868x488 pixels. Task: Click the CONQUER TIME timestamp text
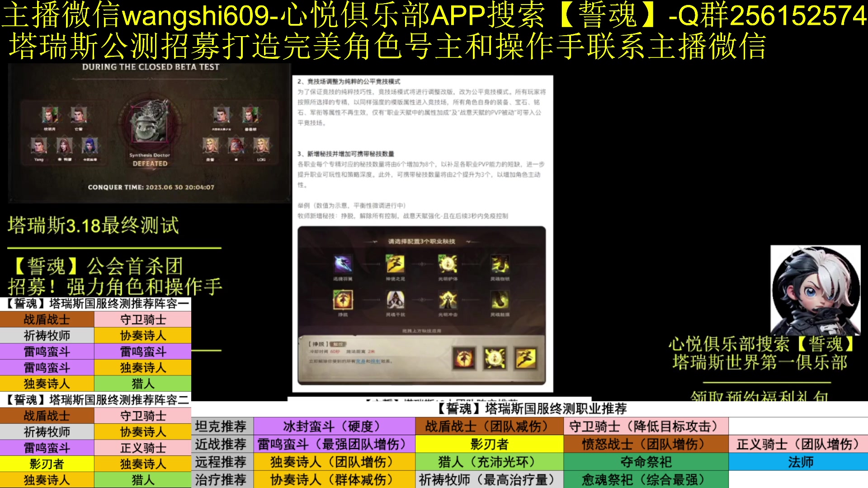(x=151, y=187)
